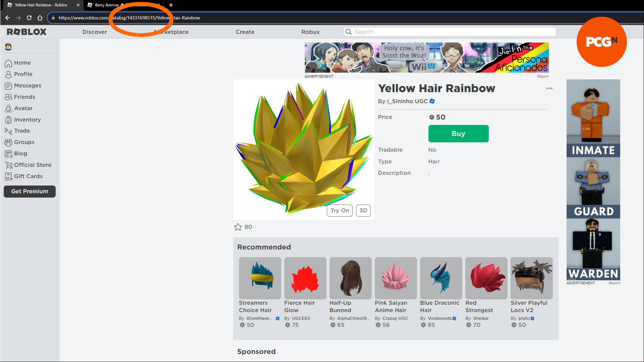
Task: Open creator pluto link
Action: (x=524, y=318)
